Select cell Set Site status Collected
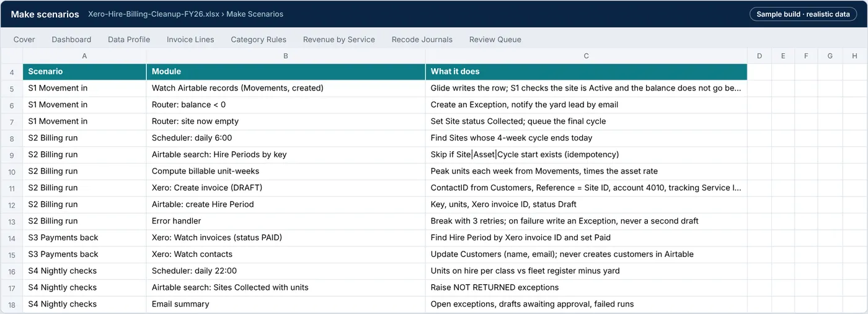Screen dimensions: 868x314 tap(587, 121)
